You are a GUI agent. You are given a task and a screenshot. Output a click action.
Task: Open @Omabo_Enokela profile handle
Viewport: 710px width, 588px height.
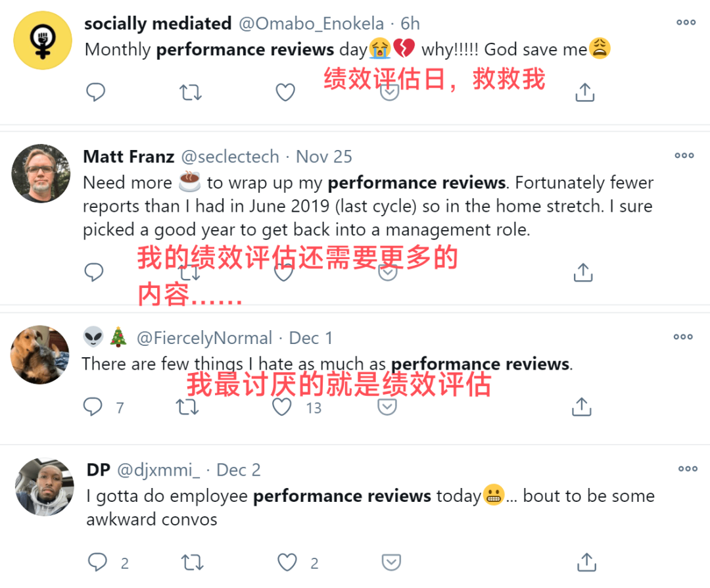point(311,24)
